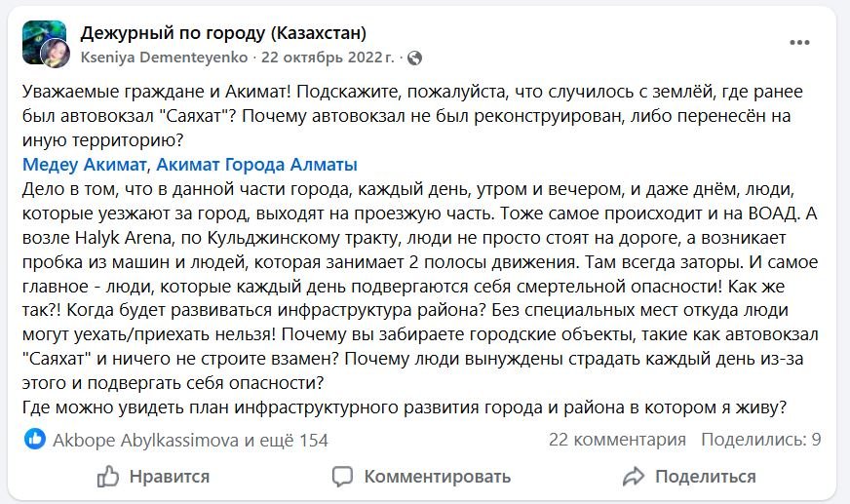Expand the 22 комментария comments list
850x504 pixels.
tap(616, 440)
